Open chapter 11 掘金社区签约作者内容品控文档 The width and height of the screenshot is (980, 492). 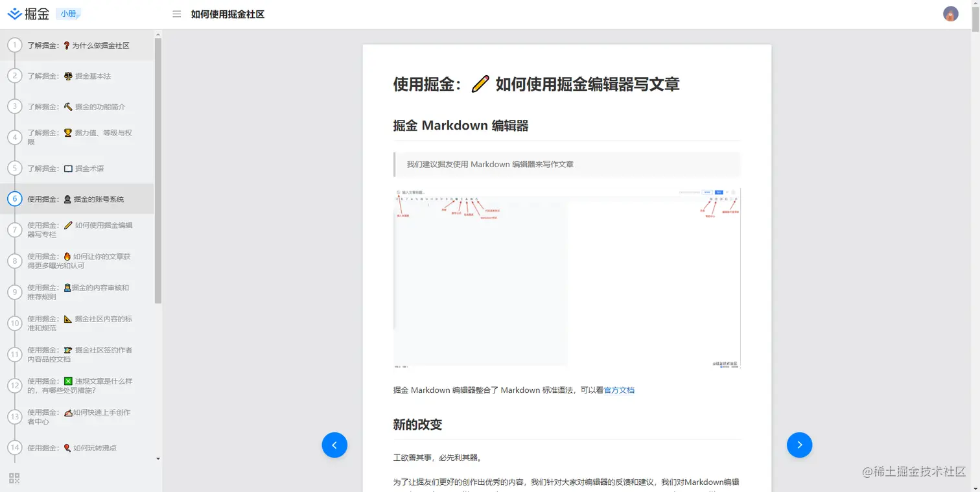(77, 355)
